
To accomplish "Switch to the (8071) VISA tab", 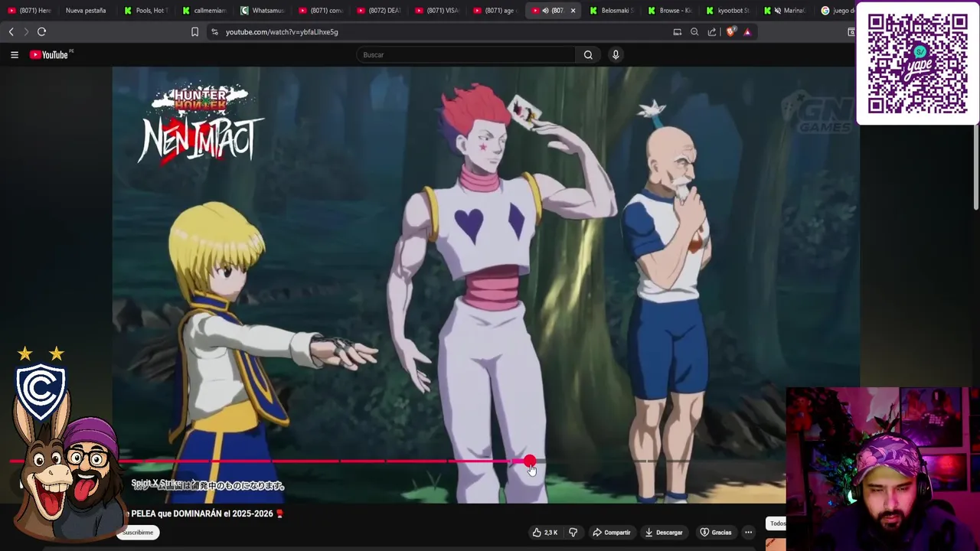I will (436, 11).
